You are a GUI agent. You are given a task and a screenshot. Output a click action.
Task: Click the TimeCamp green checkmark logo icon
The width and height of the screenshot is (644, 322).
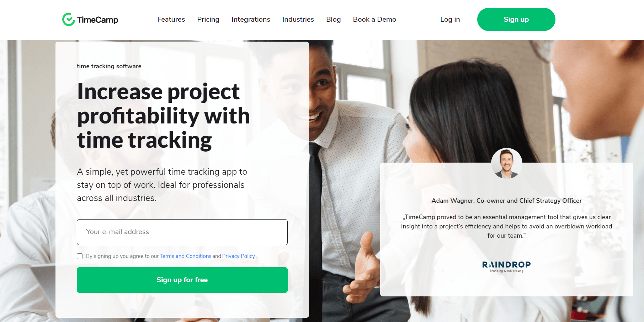click(68, 20)
